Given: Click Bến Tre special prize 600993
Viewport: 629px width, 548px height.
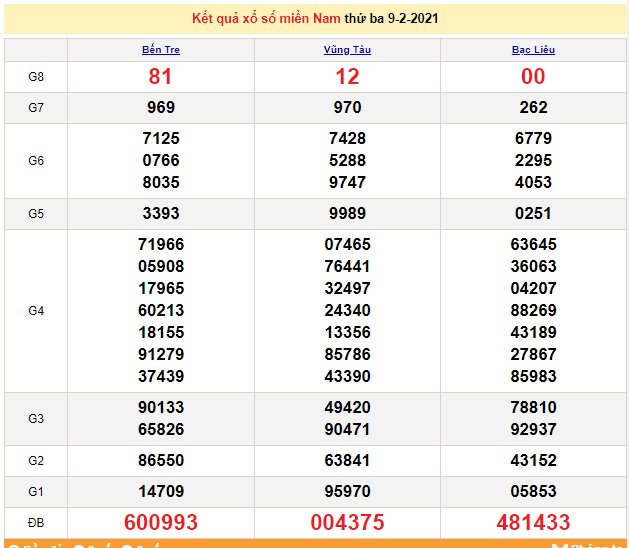Looking at the screenshot, I should [x=160, y=522].
